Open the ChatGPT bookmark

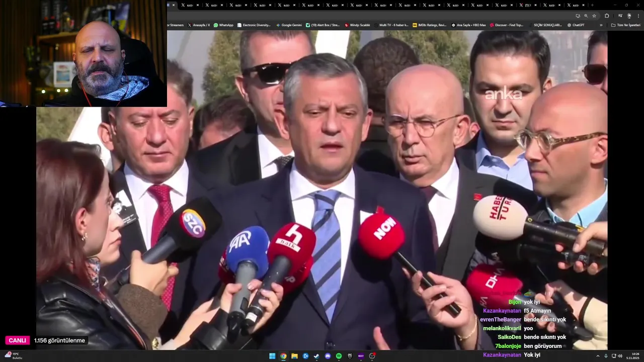tap(576, 25)
